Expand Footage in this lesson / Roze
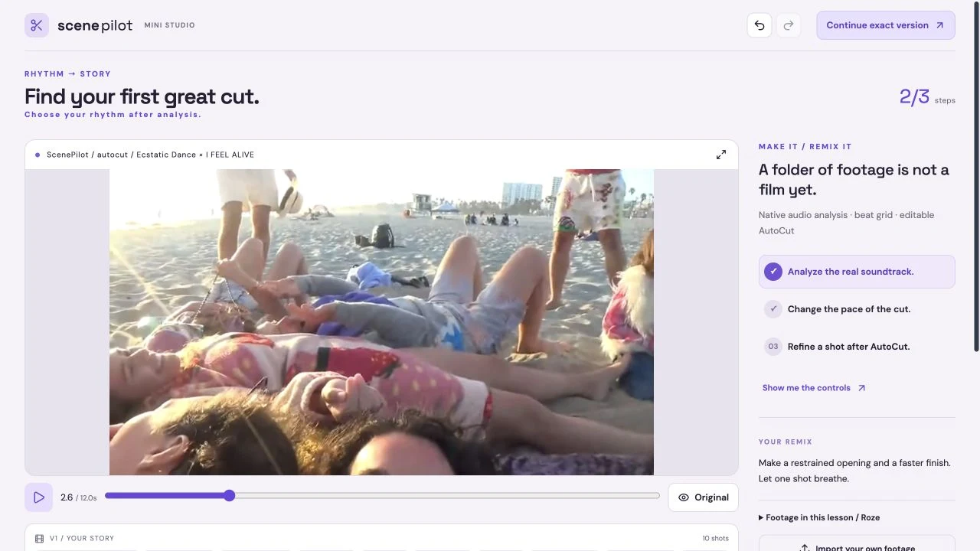Image resolution: width=980 pixels, height=551 pixels. [x=819, y=517]
